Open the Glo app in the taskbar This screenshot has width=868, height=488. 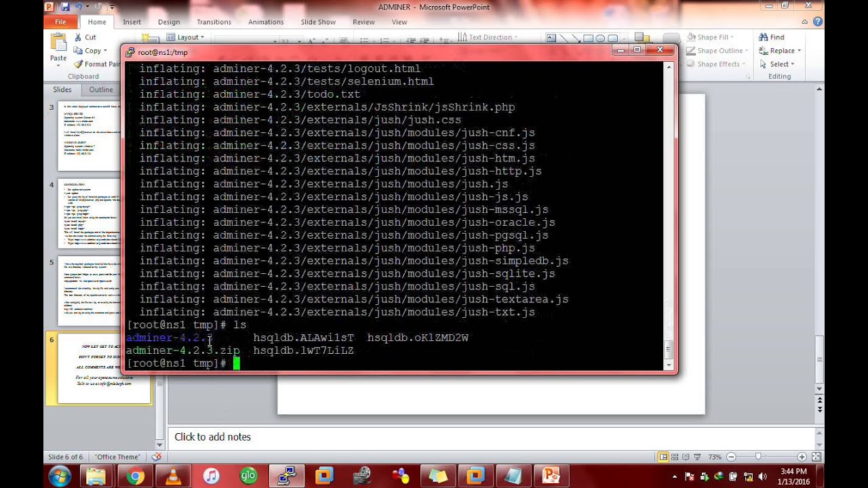click(249, 476)
